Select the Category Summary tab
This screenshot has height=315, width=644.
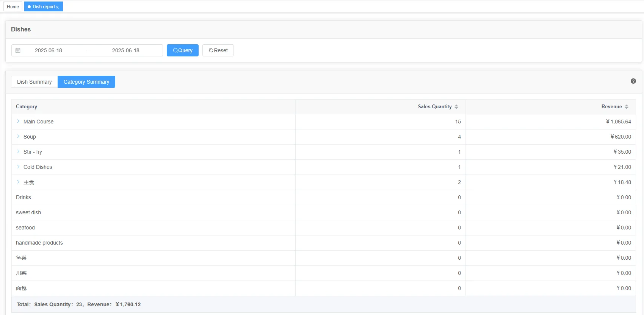click(x=86, y=82)
